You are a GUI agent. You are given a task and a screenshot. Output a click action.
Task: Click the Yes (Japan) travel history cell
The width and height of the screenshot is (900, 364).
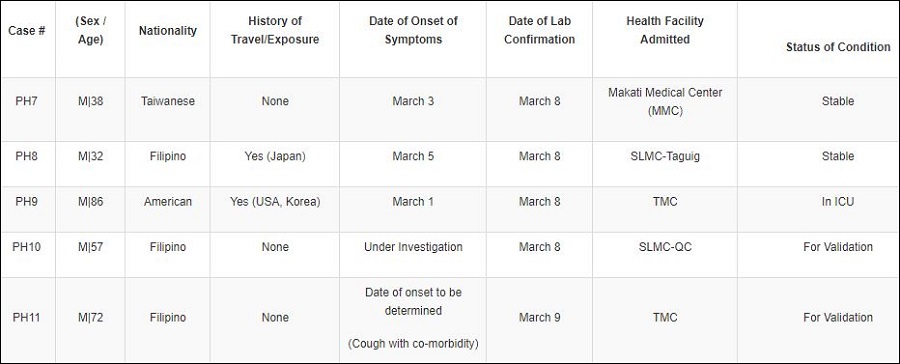point(275,156)
